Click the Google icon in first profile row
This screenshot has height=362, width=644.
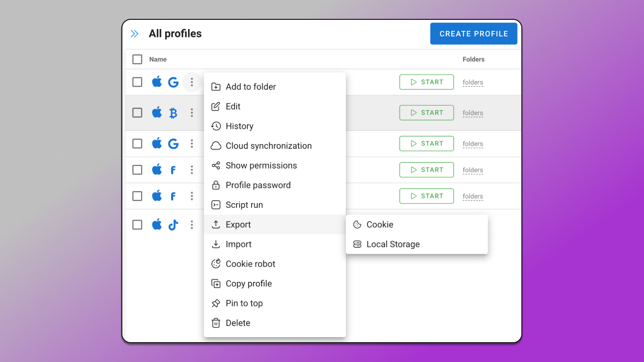(x=173, y=82)
